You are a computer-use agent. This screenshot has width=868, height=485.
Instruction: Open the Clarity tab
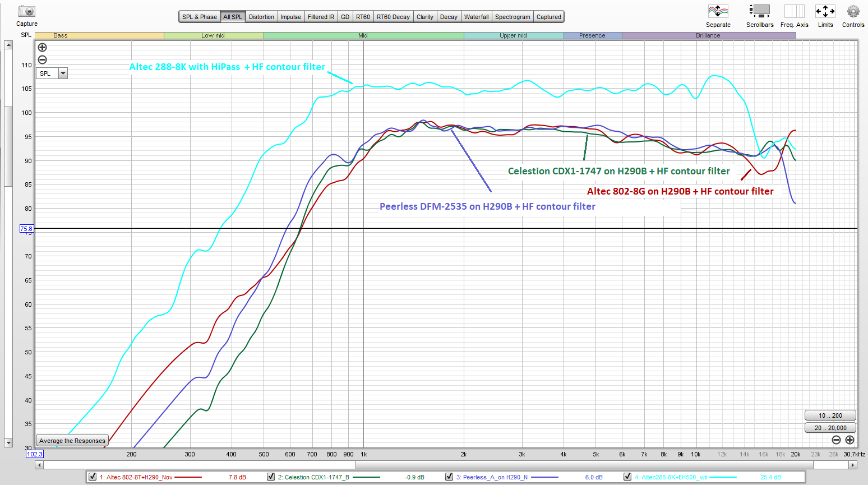click(x=425, y=17)
